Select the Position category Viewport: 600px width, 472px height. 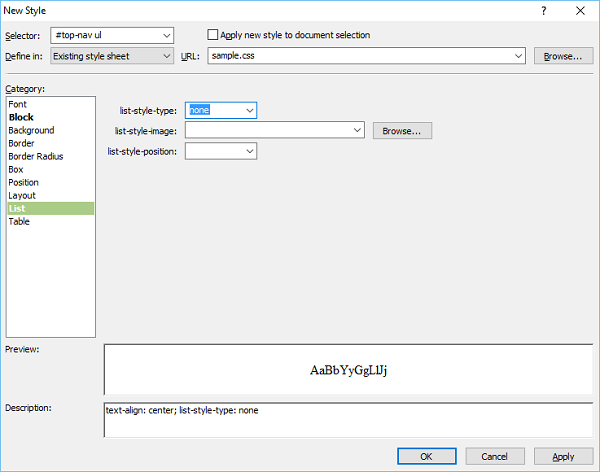50,182
